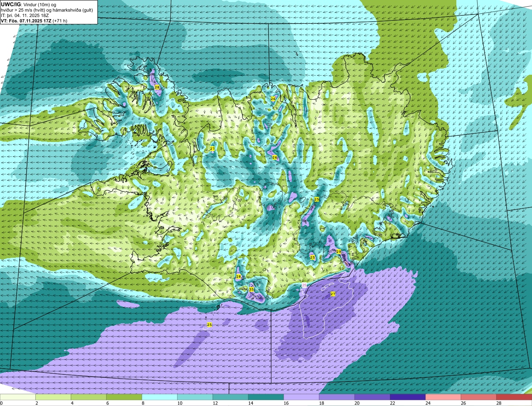532x406 pixels.
Task: Select the lavender 16–18 m/s legend swatch
Action: point(301,397)
